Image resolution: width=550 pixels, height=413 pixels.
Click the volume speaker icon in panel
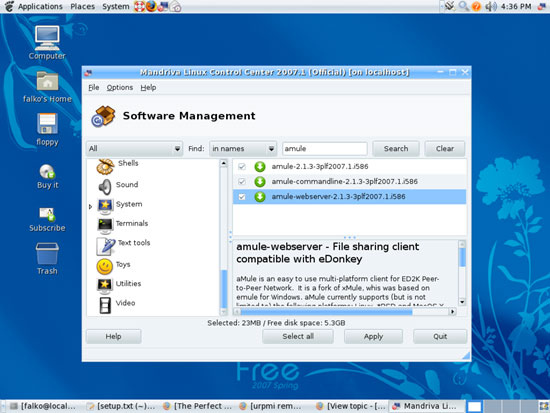(491, 6)
